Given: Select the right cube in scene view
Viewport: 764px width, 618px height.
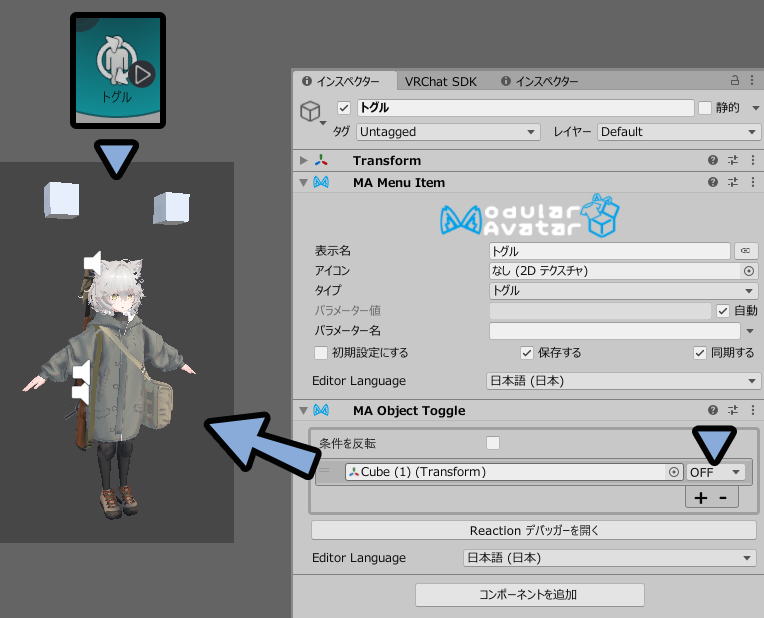Looking at the screenshot, I should click(172, 208).
